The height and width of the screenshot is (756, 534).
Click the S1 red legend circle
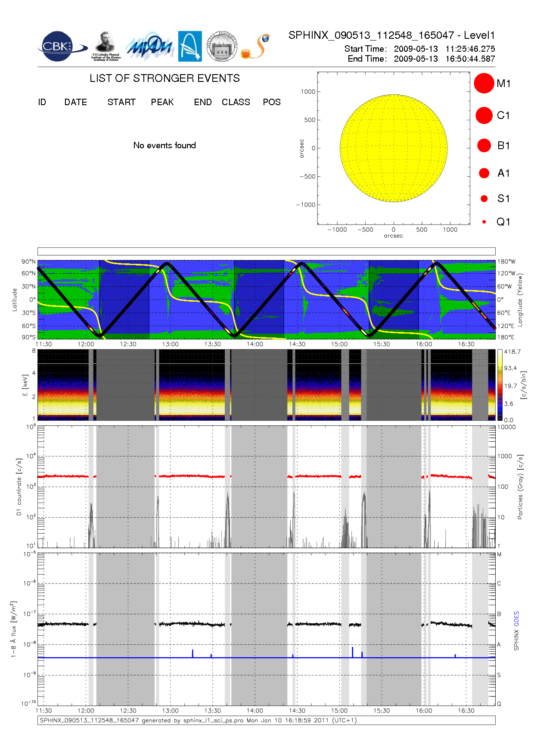(x=484, y=198)
